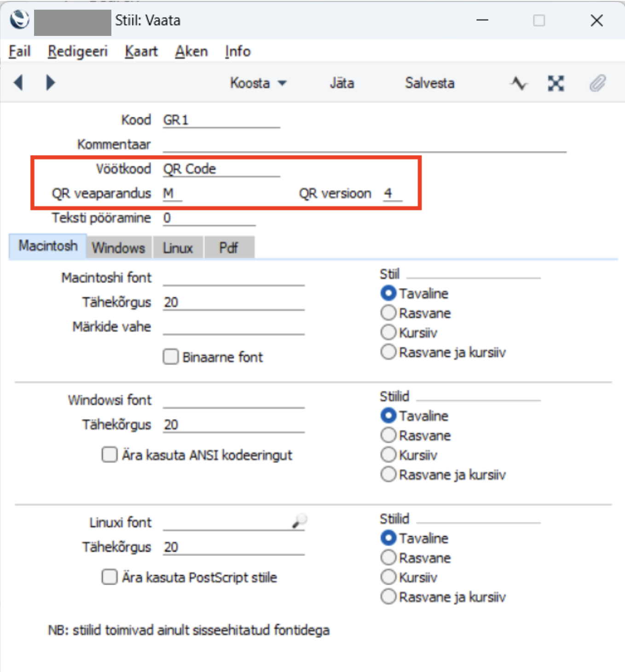Switch to the Pdf tab
Viewport: 625px width, 672px height.
(x=229, y=248)
